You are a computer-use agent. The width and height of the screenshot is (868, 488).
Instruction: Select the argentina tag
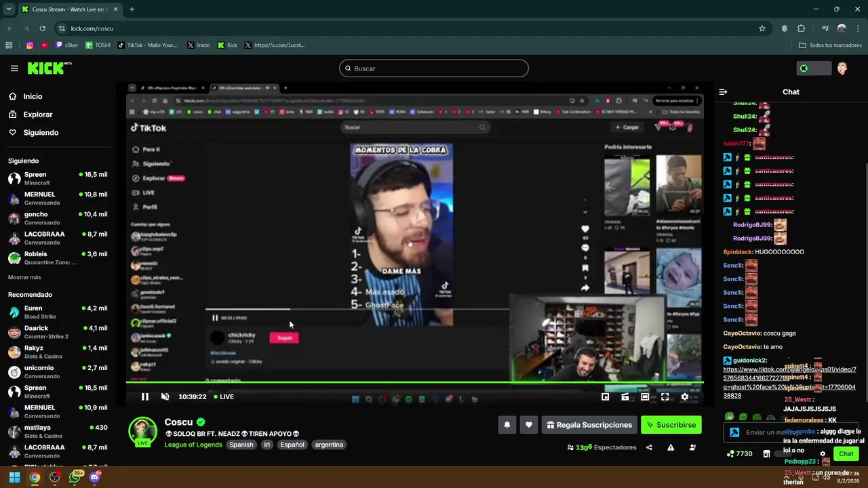[x=329, y=445]
